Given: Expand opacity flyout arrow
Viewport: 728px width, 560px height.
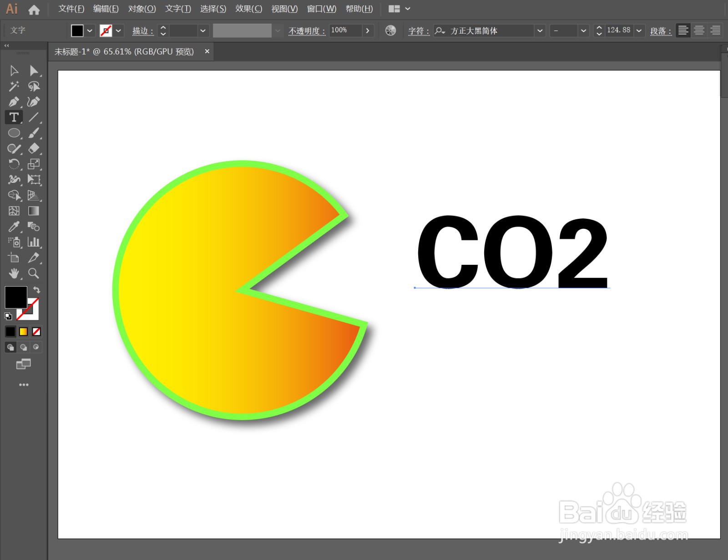Looking at the screenshot, I should (x=368, y=30).
